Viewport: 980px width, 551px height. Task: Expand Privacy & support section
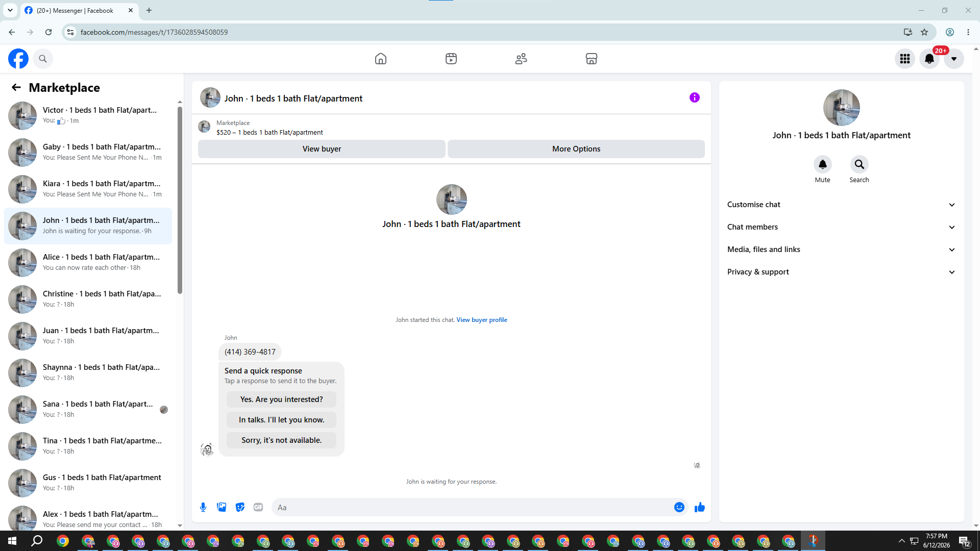841,272
